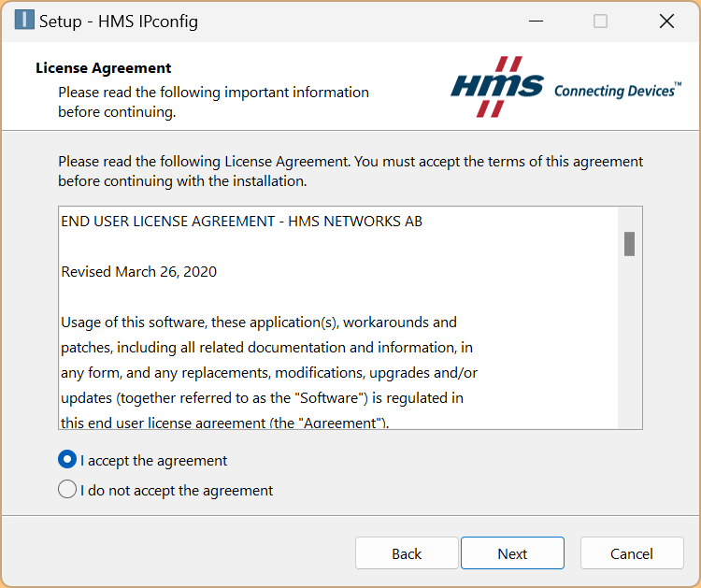Return to previous page with Back

point(407,553)
